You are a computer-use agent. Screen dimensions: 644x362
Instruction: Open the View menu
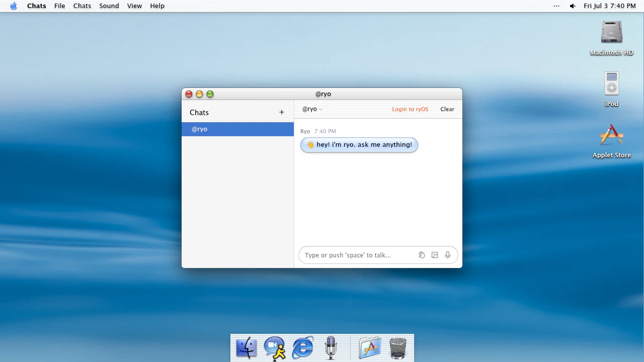click(134, 6)
